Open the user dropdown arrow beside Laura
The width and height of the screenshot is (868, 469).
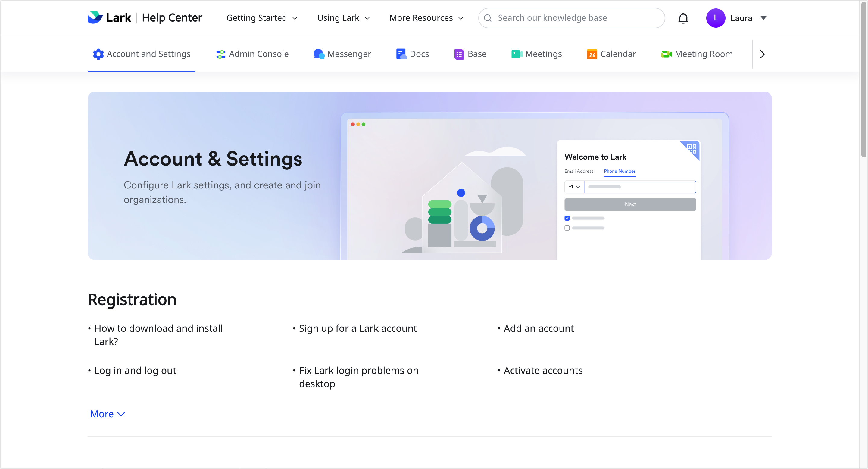pyautogui.click(x=763, y=18)
